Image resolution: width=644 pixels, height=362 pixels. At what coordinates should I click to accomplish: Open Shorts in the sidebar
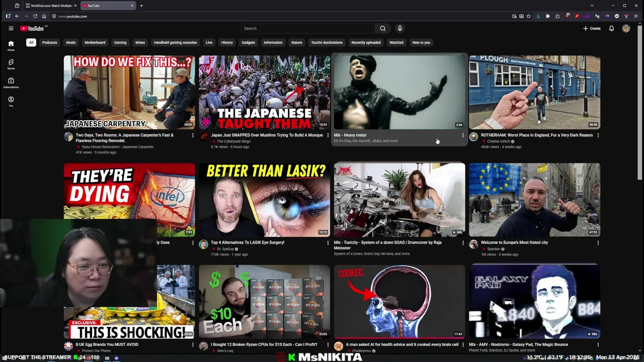11,64
